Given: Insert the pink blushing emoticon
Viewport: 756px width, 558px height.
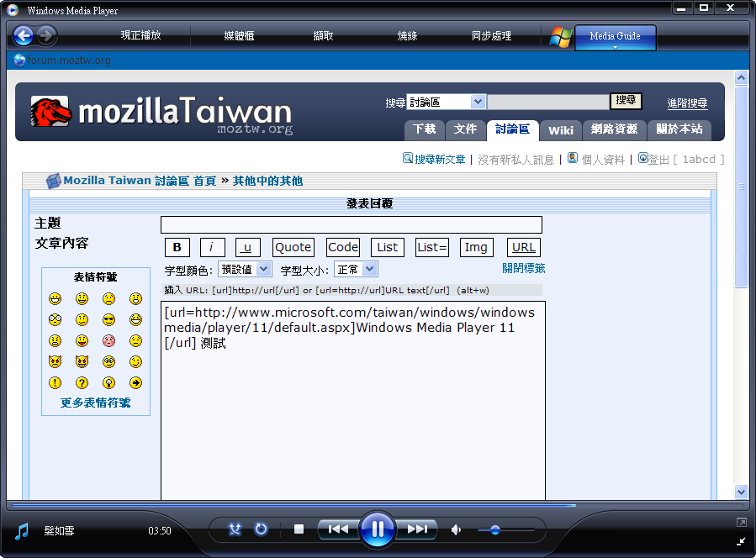Looking at the screenshot, I should pos(109,340).
